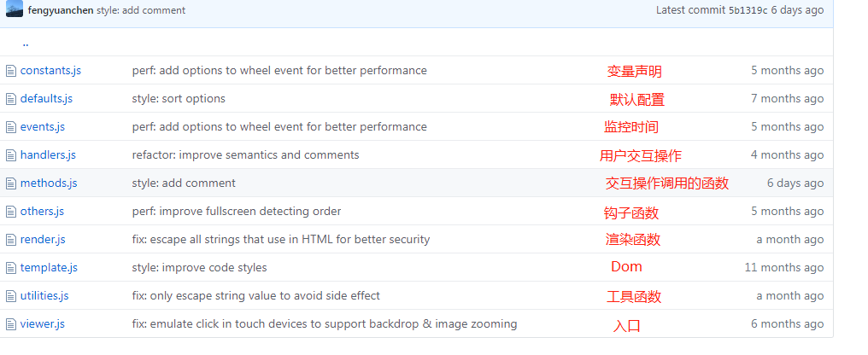The image size is (868, 355).
Task: Open the template.js file
Action: (x=49, y=268)
